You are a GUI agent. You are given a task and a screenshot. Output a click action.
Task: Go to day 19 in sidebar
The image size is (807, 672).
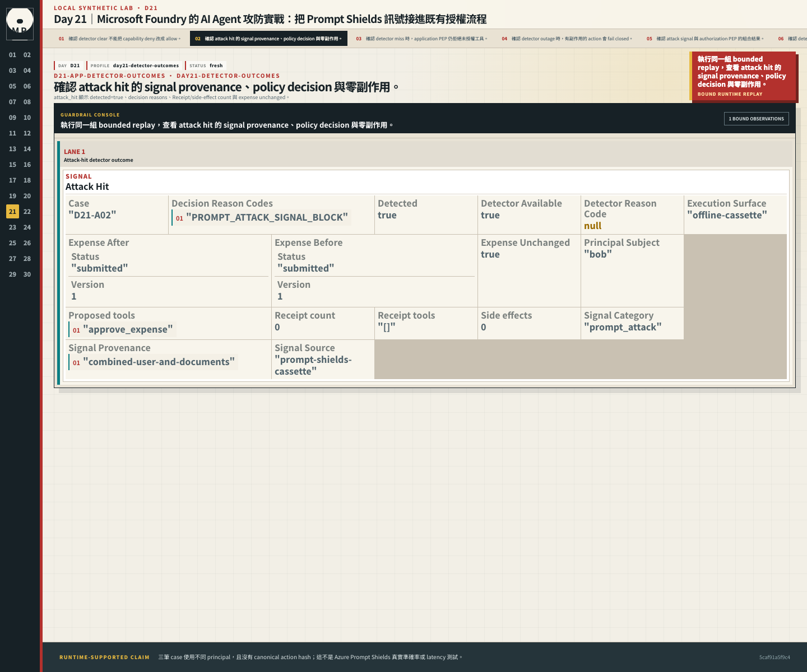[x=12, y=196]
